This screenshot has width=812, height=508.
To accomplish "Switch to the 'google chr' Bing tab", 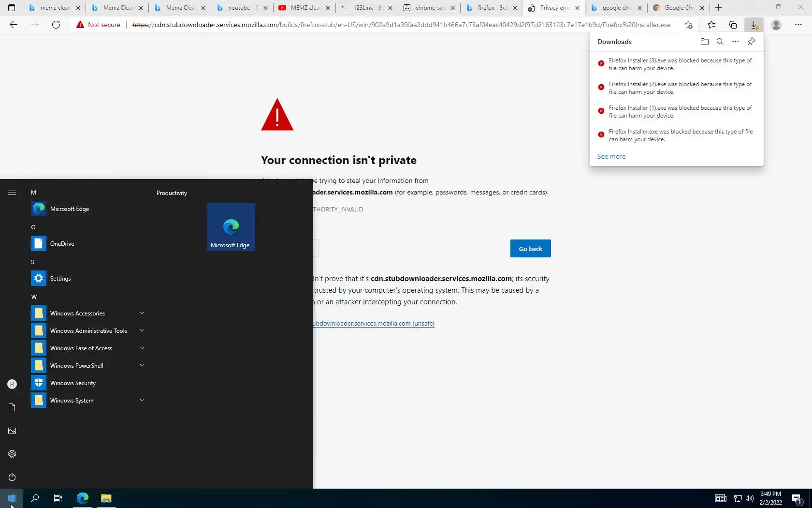I will [616, 8].
